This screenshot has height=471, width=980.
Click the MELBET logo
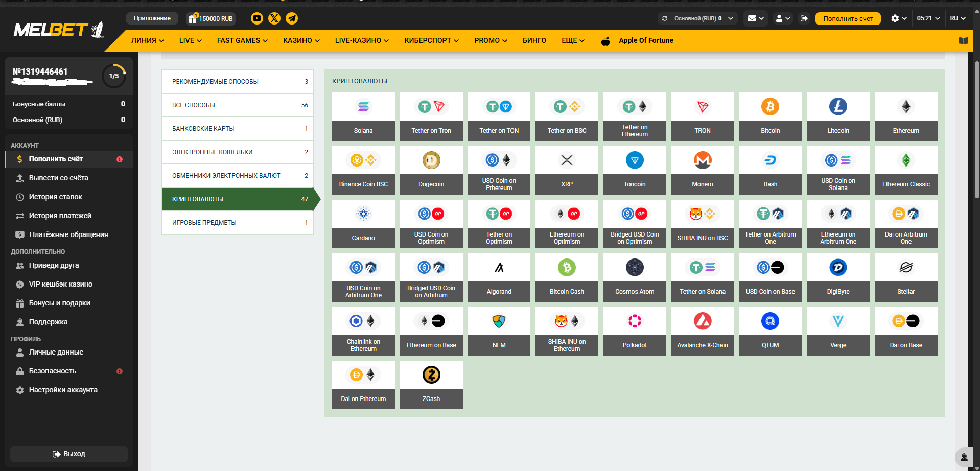coord(59,30)
